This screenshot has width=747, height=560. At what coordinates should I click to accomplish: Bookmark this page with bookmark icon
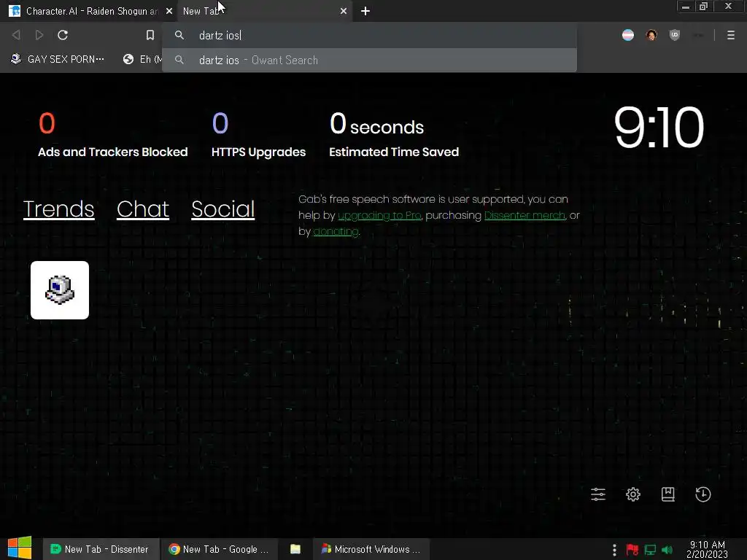click(x=150, y=35)
